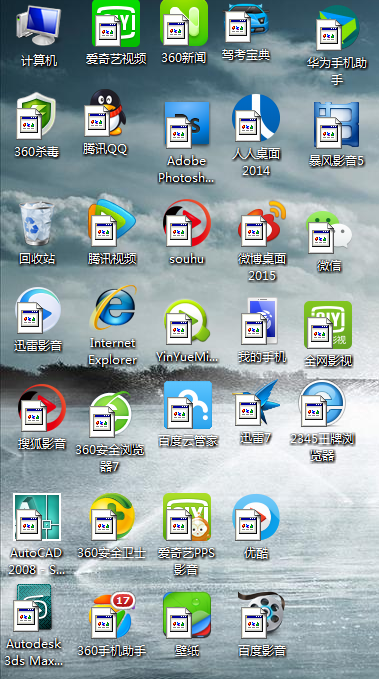Click the 华为手机助手 shortcut
This screenshot has width=379, height=679.
(x=337, y=28)
